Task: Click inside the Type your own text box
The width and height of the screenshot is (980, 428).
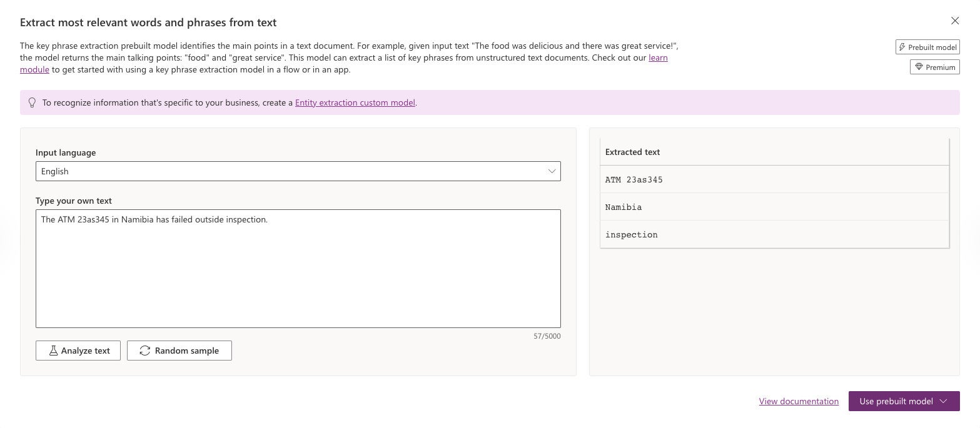Action: coord(298,269)
